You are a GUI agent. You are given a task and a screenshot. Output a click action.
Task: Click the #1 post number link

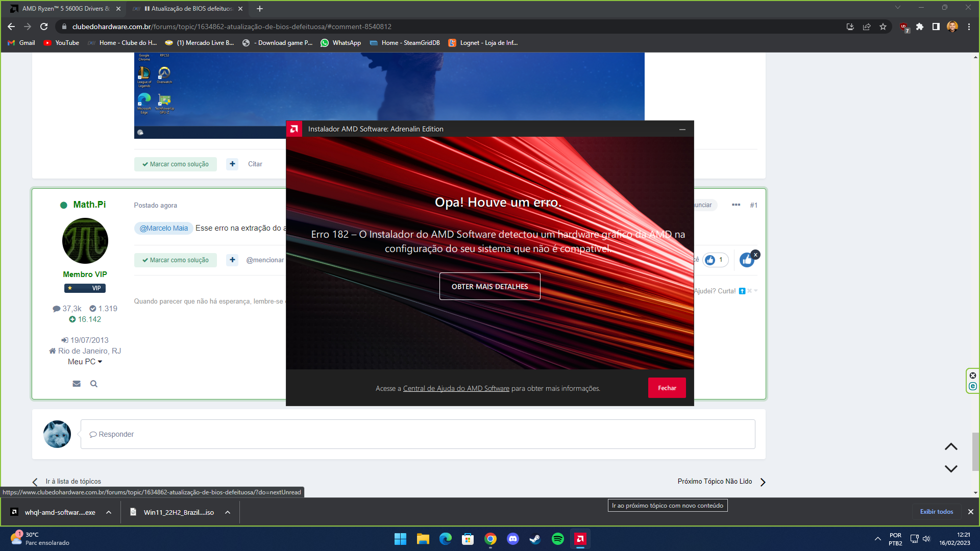coord(754,205)
